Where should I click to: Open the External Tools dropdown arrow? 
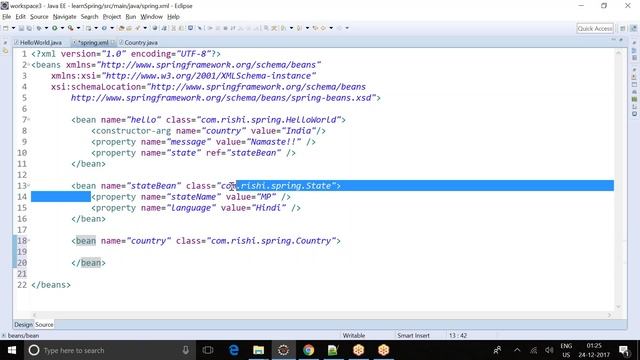78,28
